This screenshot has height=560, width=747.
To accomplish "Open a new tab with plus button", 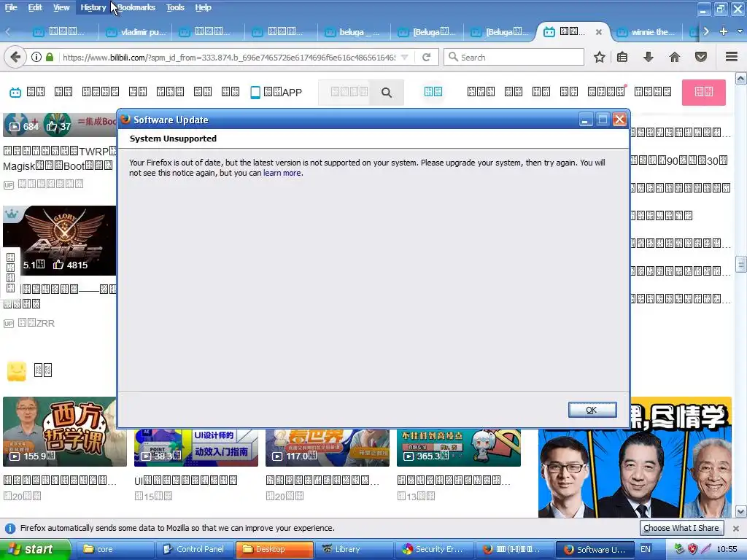I will tap(723, 31).
